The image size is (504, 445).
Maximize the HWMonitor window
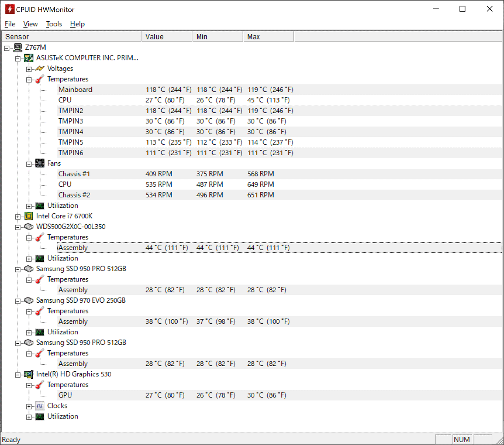[463, 9]
